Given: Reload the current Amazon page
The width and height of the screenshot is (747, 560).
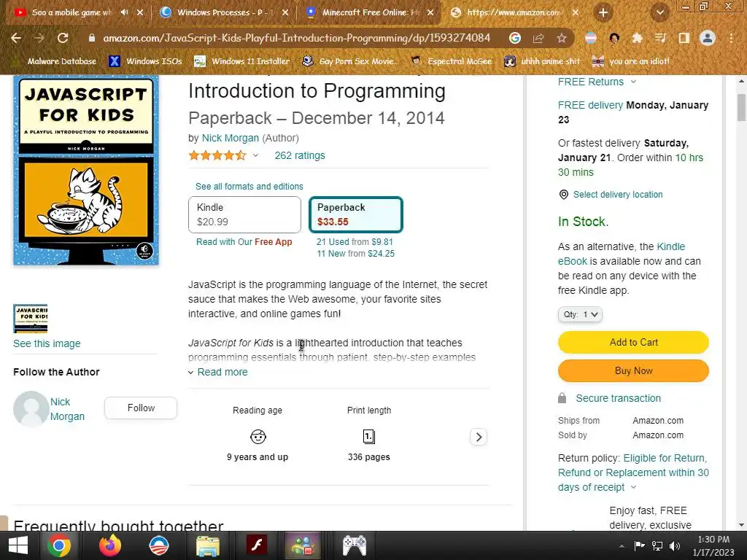Looking at the screenshot, I should click(x=63, y=38).
